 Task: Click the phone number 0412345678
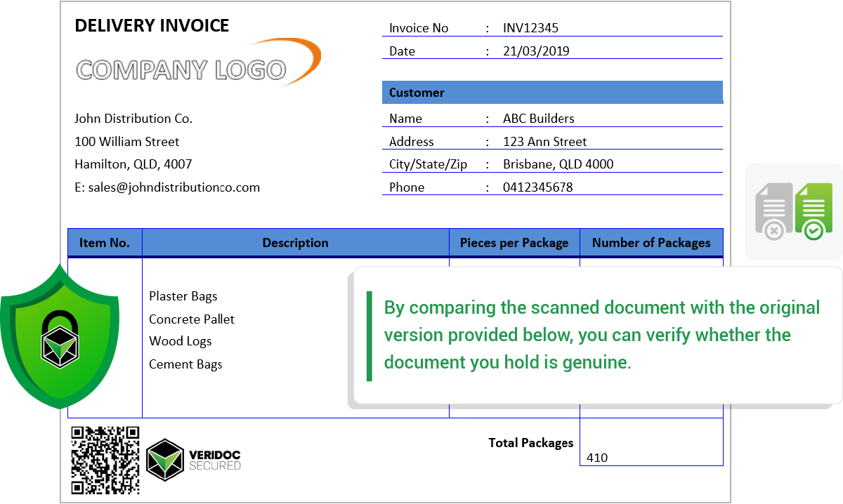(x=537, y=187)
